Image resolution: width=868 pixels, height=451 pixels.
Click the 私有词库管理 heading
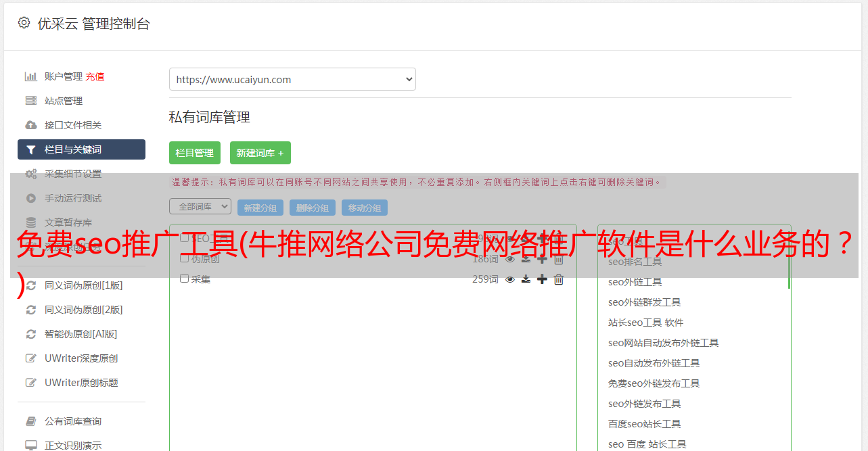[210, 117]
